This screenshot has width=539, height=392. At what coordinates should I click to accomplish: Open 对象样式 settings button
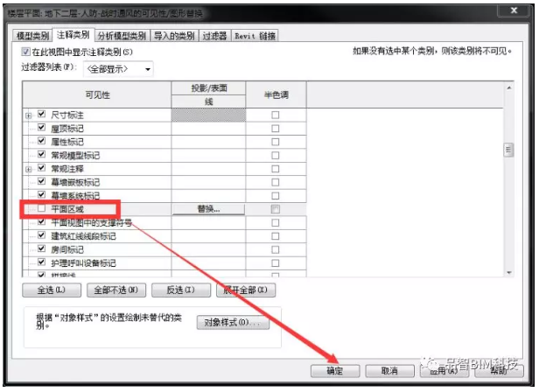click(x=232, y=323)
